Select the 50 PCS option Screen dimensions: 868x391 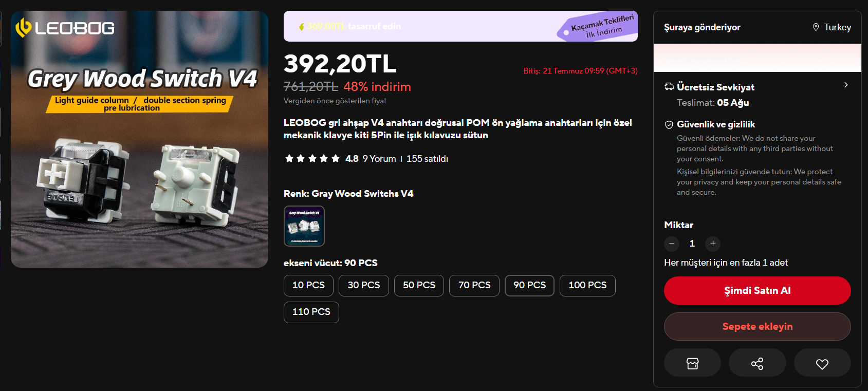pos(419,285)
